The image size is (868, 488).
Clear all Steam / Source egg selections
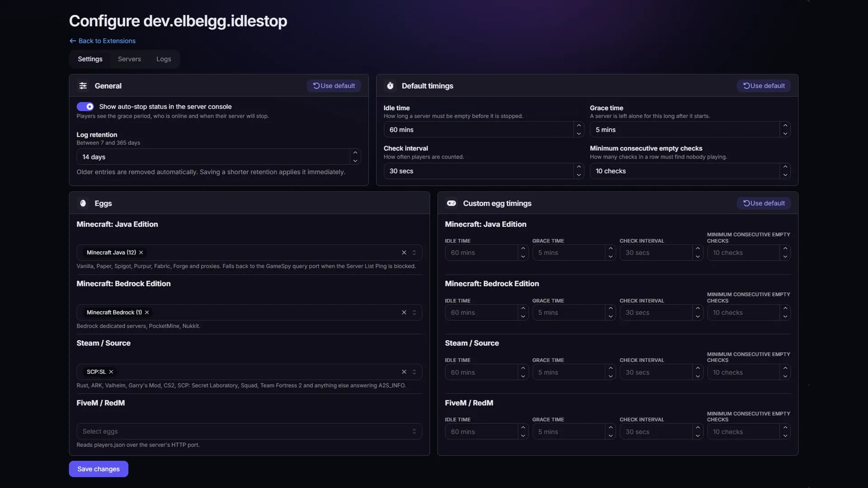404,372
